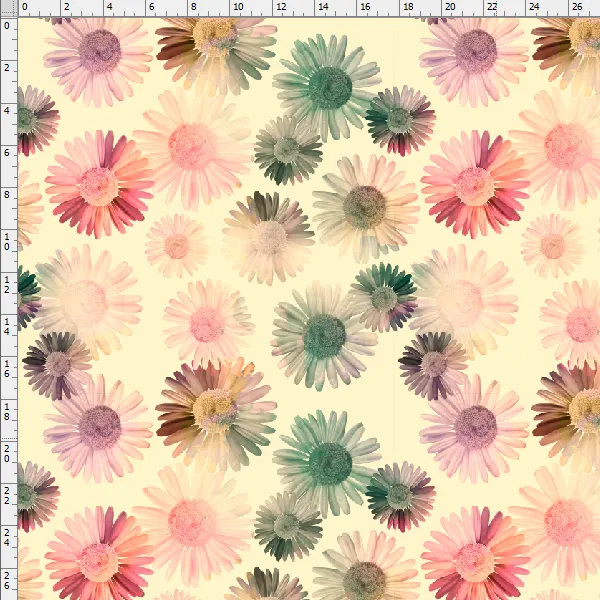Click the 14 label on the horizontal ruler

[323, 7]
